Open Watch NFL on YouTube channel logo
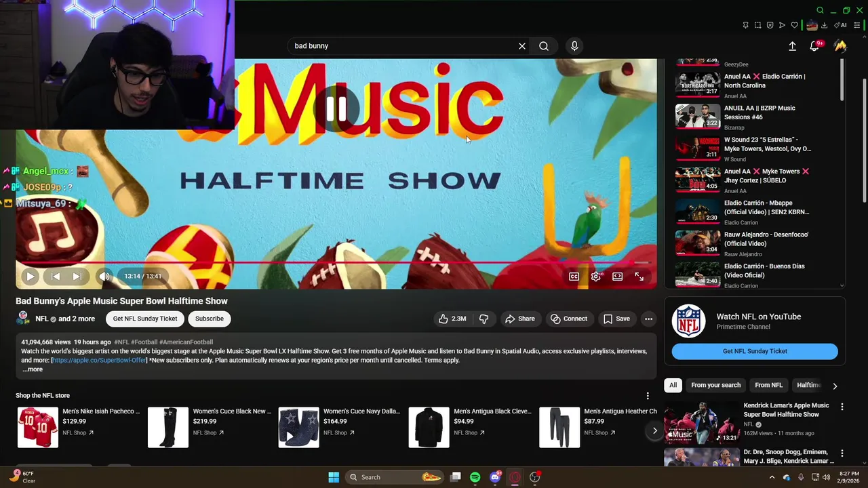The image size is (868, 488). [x=688, y=321]
